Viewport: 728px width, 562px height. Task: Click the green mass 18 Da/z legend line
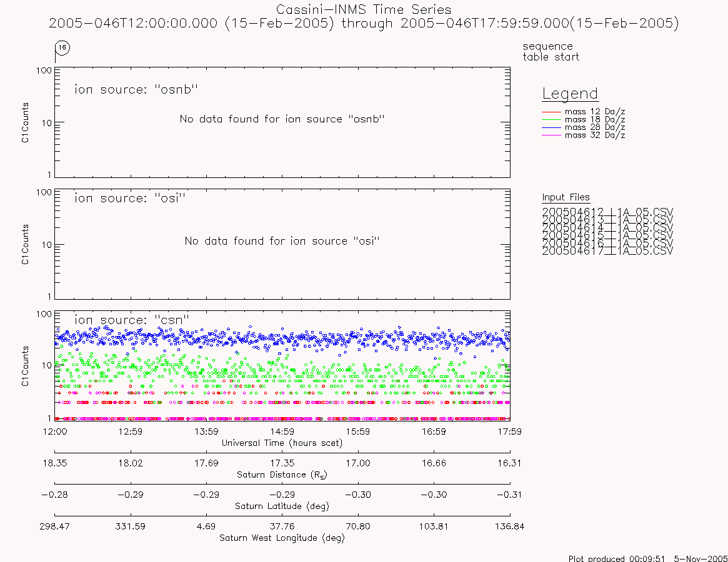point(551,120)
